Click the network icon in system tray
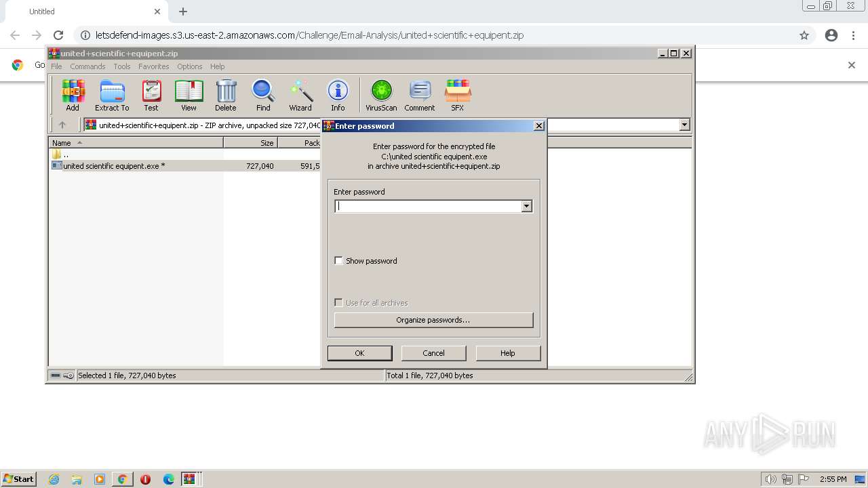The height and width of the screenshot is (488, 868). point(787,479)
